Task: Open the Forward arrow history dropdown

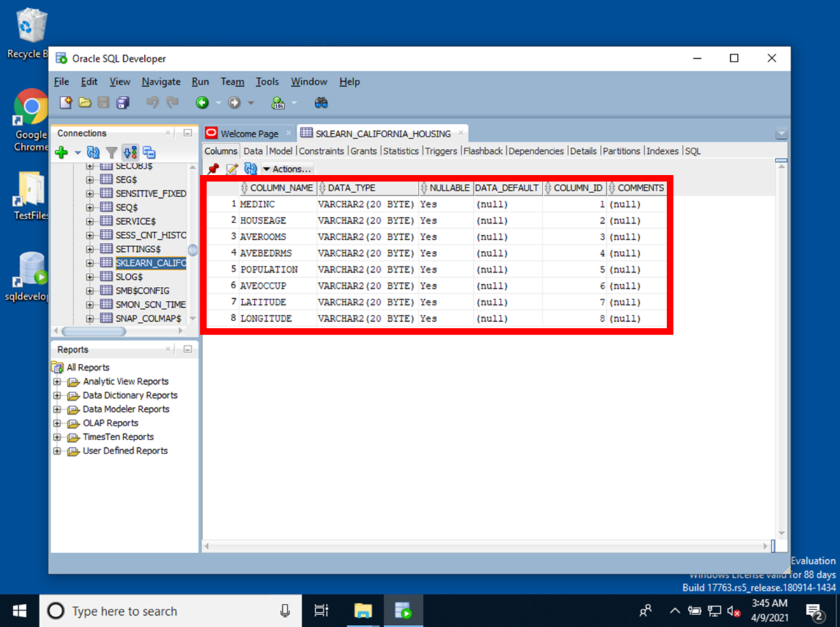Action: coord(250,103)
